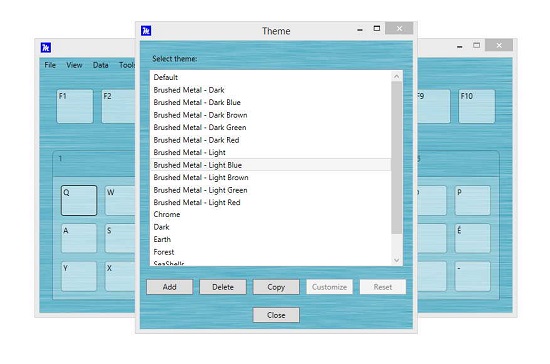Click the Q key in background window

79,200
